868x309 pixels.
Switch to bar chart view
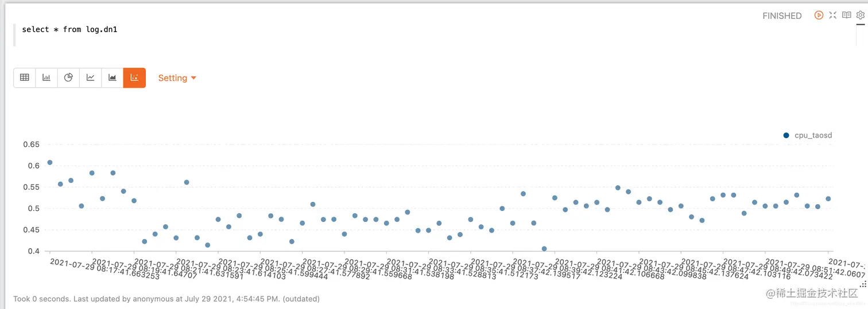tap(46, 77)
